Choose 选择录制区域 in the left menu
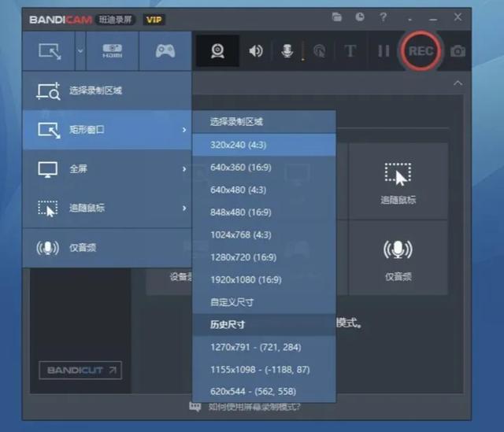 pyautogui.click(x=107, y=90)
